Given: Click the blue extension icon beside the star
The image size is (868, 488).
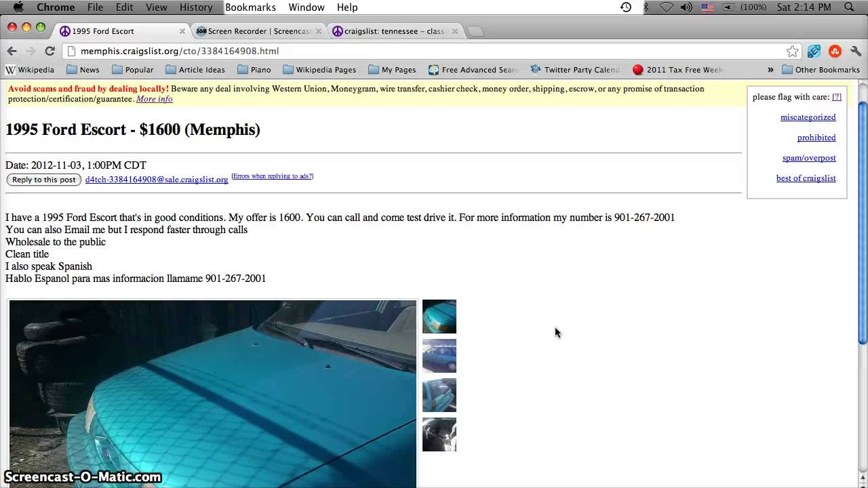Looking at the screenshot, I should tap(814, 51).
